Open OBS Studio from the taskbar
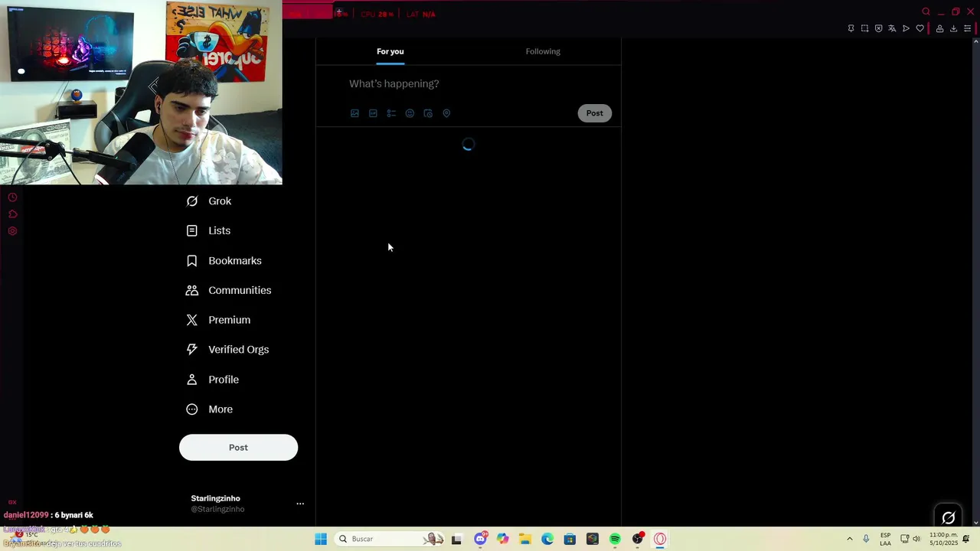 [637, 539]
